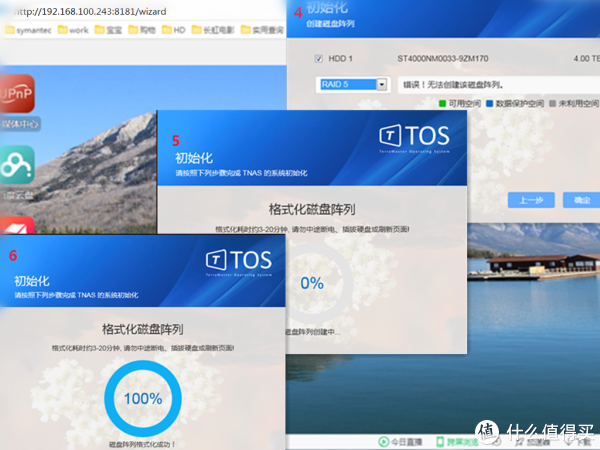Screen dimensions: 600x450
Task: Click the green 可用空间 legend swatch
Action: point(443,102)
